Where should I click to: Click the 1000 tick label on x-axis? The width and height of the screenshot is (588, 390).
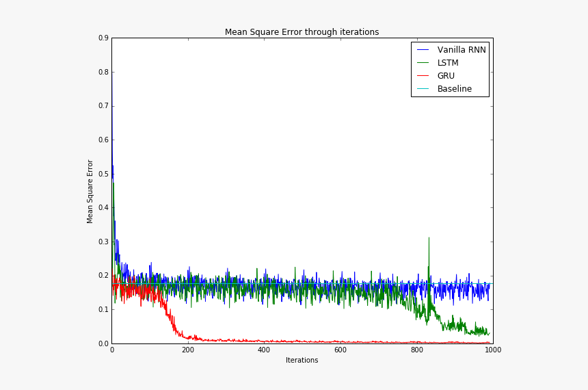(492, 350)
